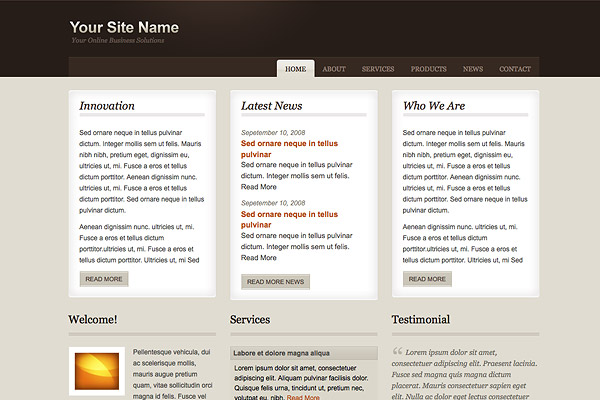Screen dimensions: 600x400
Task: Click the orange Welcome thumbnail image
Action: coord(97,371)
